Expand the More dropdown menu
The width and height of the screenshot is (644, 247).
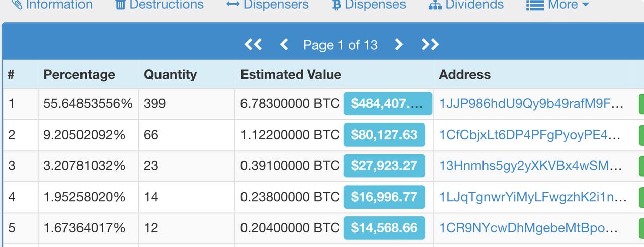tap(557, 5)
